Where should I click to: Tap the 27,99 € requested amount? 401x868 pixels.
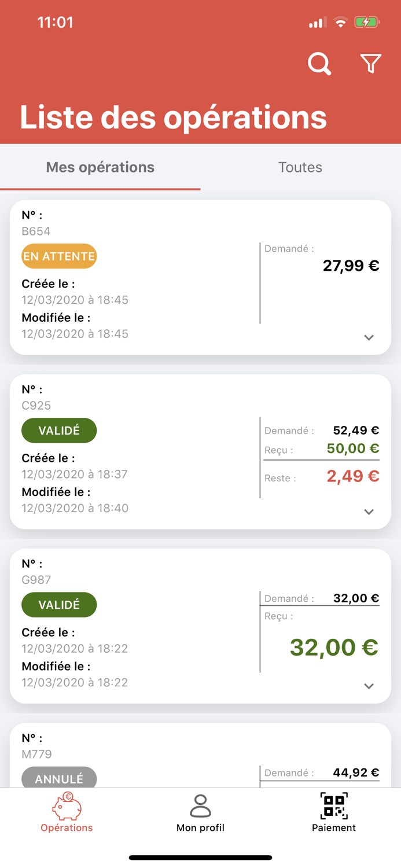click(x=351, y=266)
